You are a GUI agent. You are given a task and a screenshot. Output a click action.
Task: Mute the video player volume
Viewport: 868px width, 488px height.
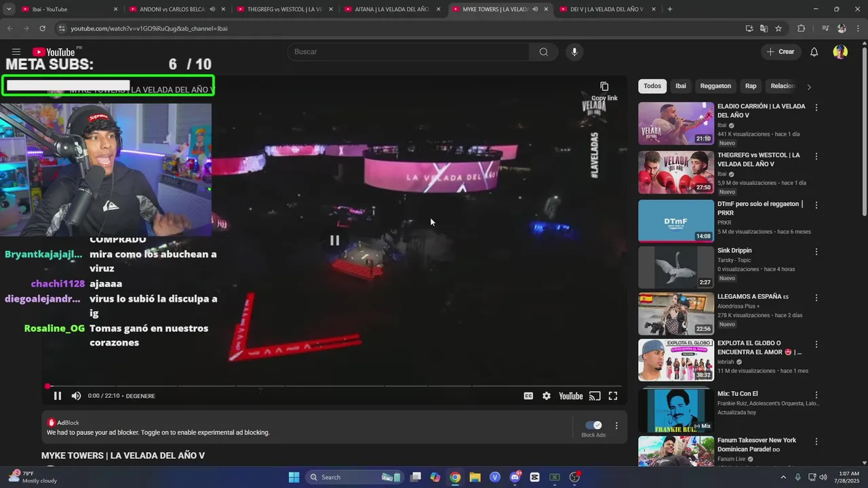coord(77,396)
